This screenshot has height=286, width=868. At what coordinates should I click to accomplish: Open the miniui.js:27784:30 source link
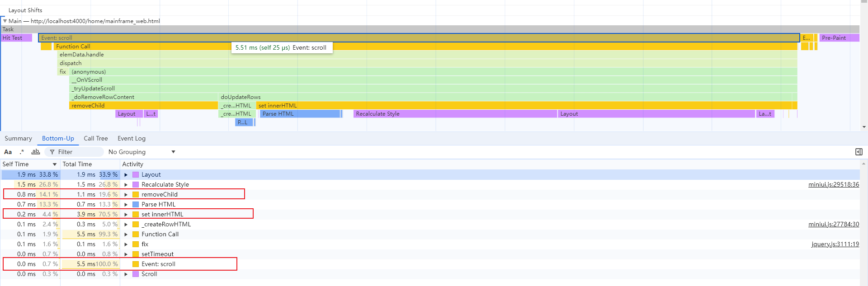(834, 224)
